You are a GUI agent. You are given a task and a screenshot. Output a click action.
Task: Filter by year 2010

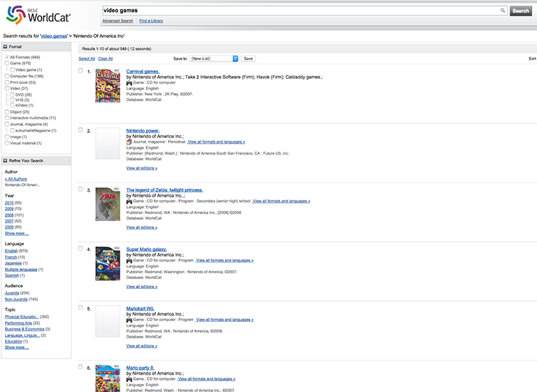click(x=9, y=203)
